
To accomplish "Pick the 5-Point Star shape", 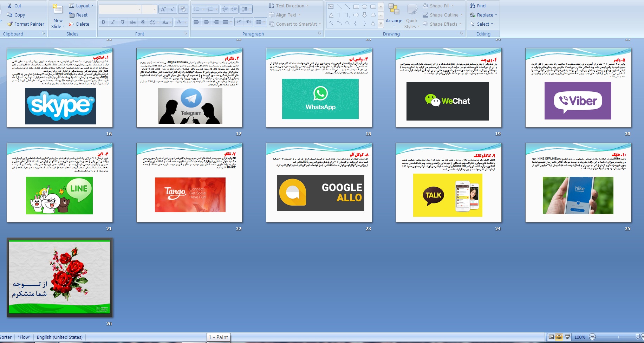I will click(373, 24).
